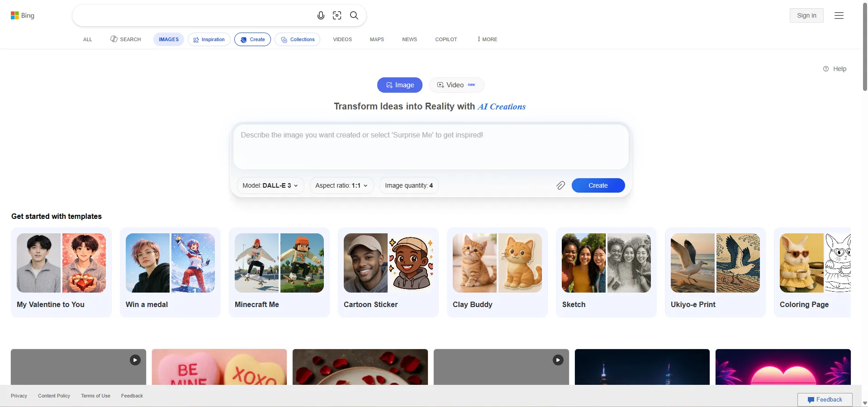Switch to the VIDEOS tab
Viewport: 868px width, 407px height.
[342, 39]
